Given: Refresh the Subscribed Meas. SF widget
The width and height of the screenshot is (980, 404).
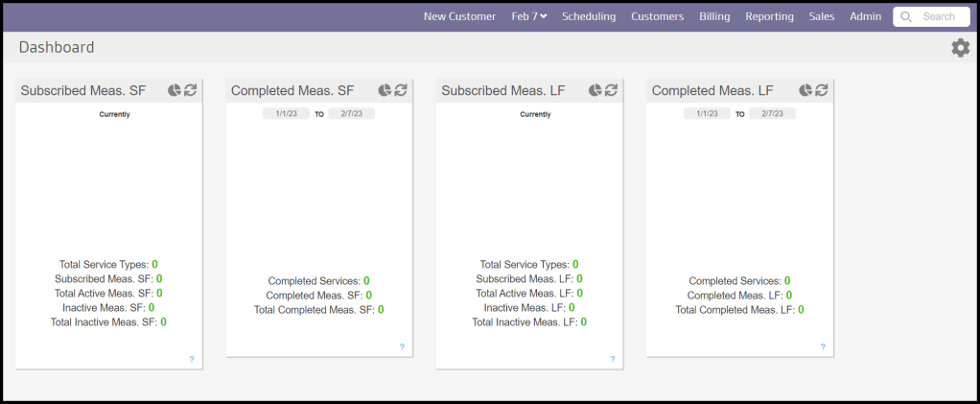Looking at the screenshot, I should (x=190, y=90).
